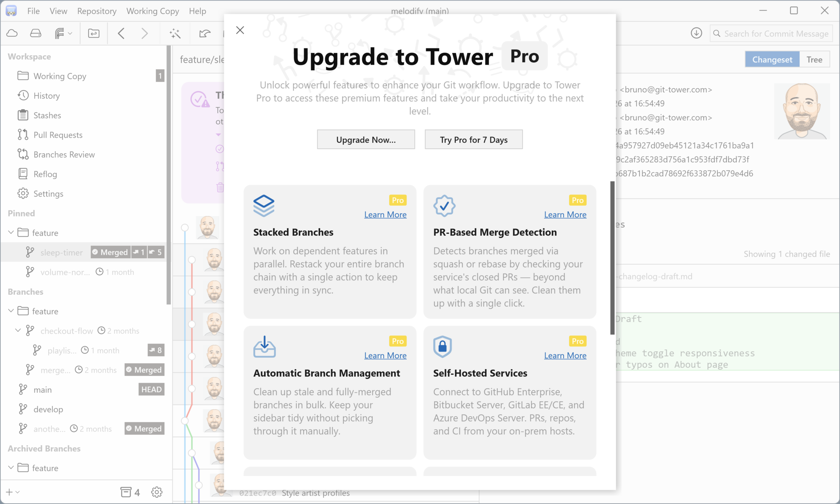Click the Automatic Branch Management inbox icon
Viewport: 840px width, 504px height.
264,346
